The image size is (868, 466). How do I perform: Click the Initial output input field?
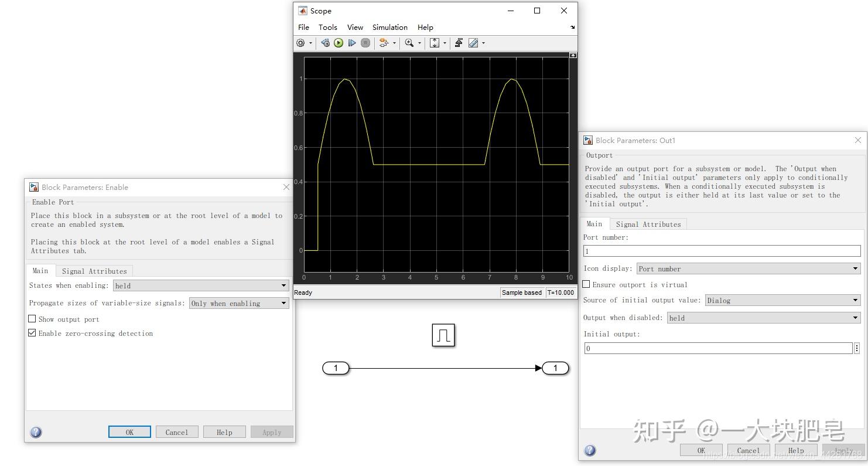[x=718, y=348]
